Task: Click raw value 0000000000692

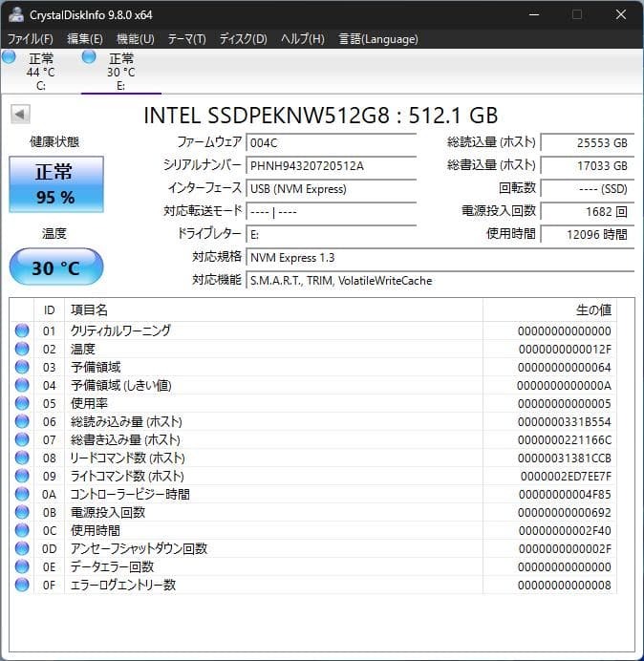Action: pyautogui.click(x=565, y=512)
